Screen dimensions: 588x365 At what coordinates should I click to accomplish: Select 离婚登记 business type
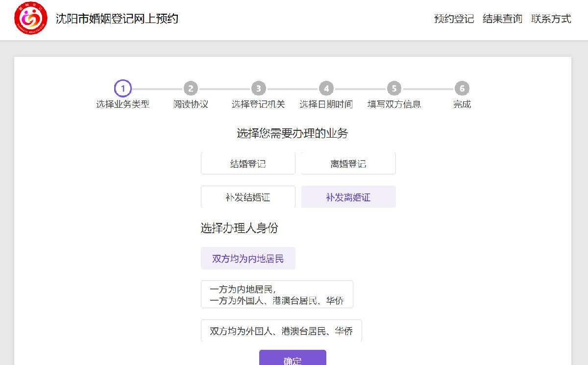point(348,164)
